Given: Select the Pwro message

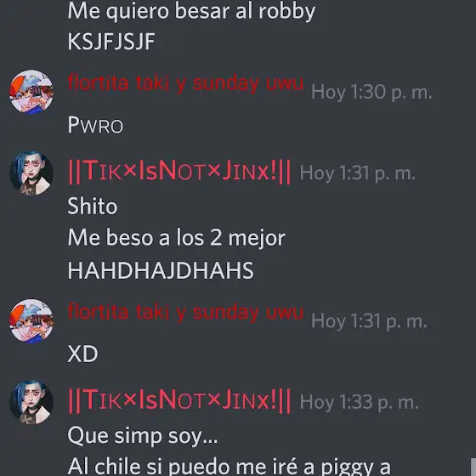Looking at the screenshot, I should (x=95, y=125).
